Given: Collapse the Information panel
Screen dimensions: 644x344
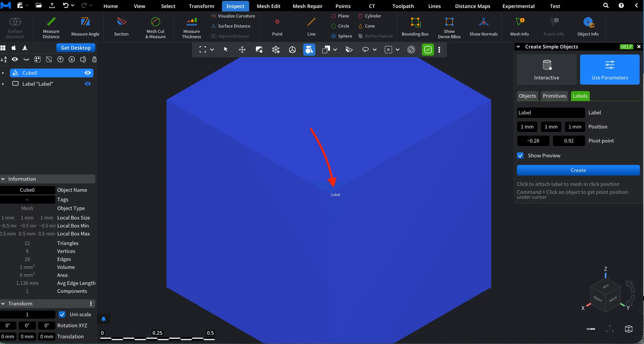Looking at the screenshot, I should point(3,179).
